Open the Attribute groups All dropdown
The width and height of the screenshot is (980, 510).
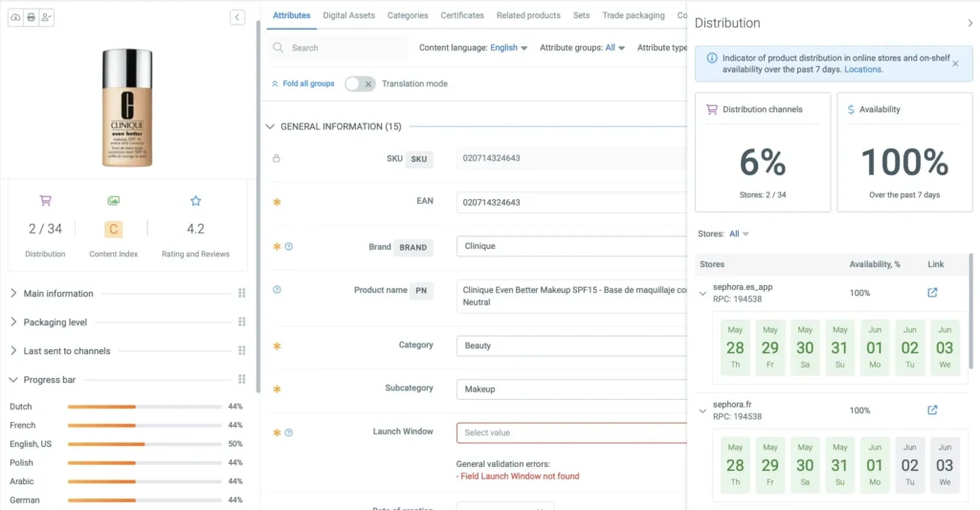[615, 48]
